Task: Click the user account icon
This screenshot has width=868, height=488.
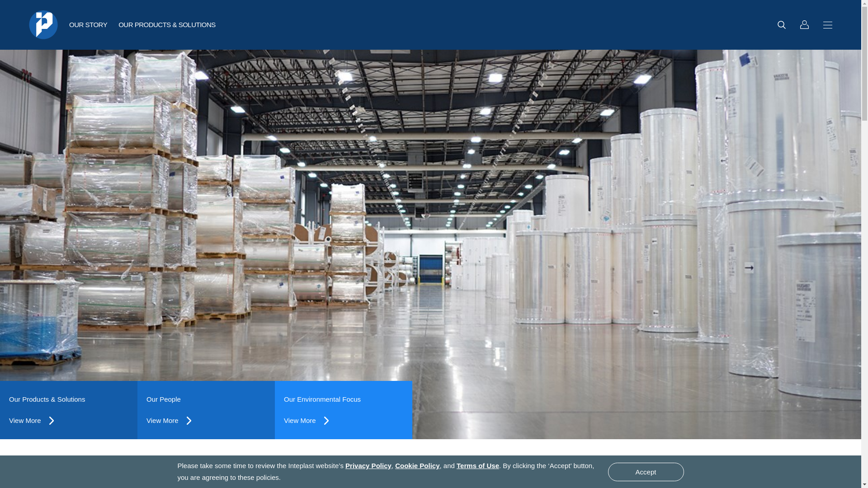Action: (x=804, y=25)
